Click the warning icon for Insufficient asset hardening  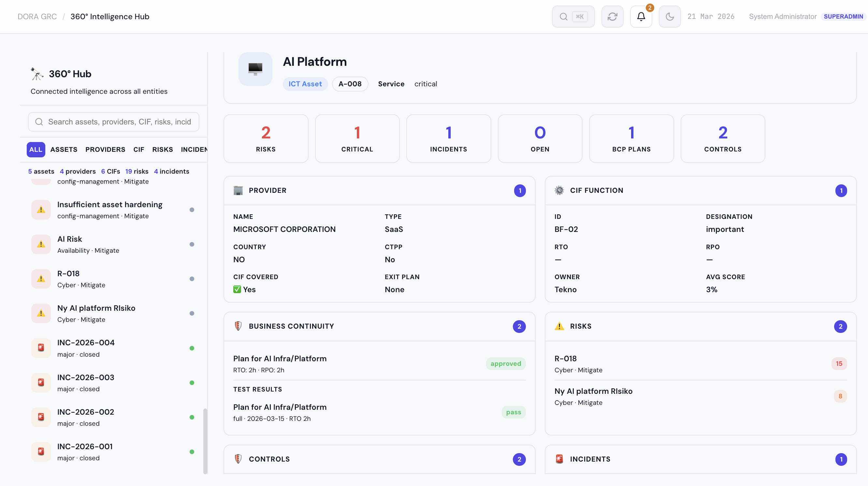point(41,210)
